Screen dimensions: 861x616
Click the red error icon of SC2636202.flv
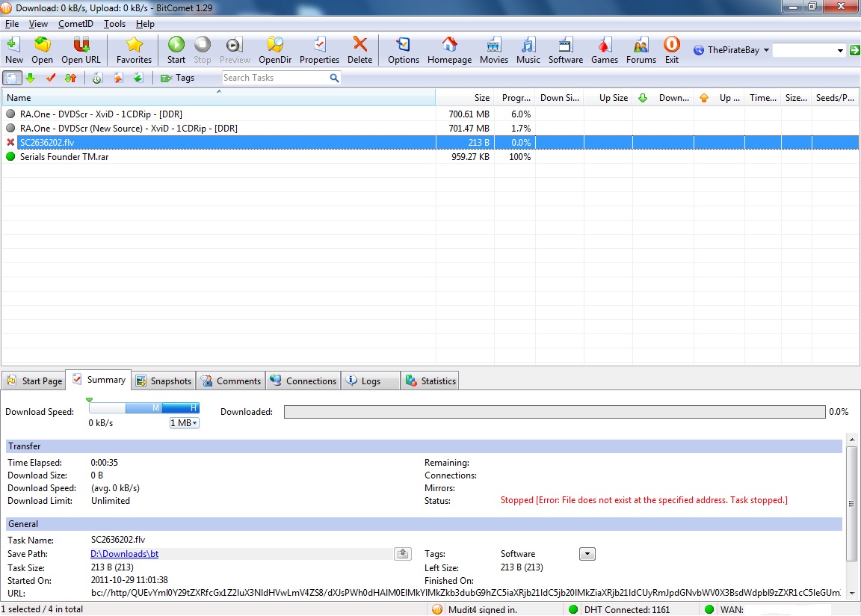point(10,142)
